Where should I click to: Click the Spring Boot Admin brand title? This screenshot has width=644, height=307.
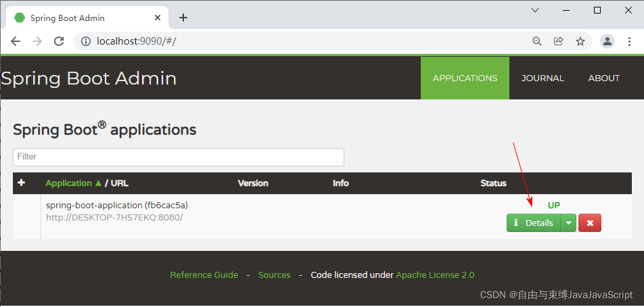(89, 78)
